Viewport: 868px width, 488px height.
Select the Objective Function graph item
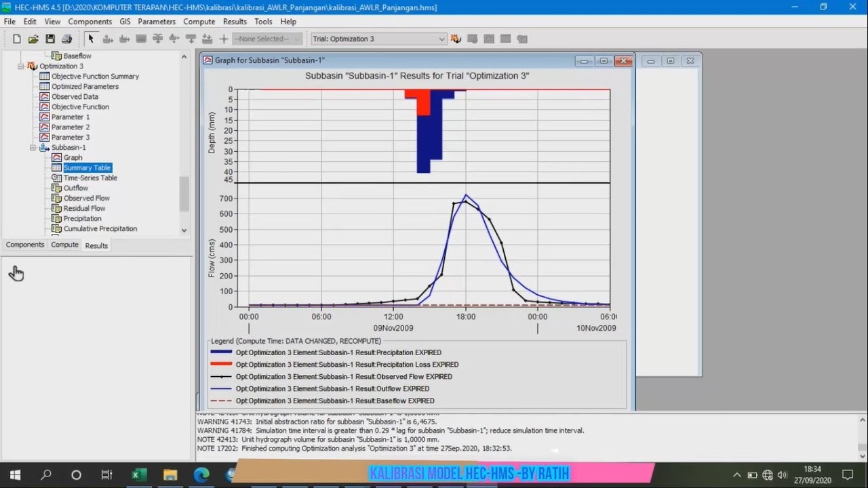point(80,107)
